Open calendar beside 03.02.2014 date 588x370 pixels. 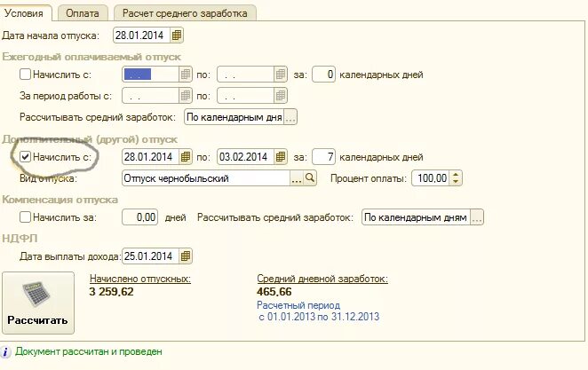pos(280,157)
